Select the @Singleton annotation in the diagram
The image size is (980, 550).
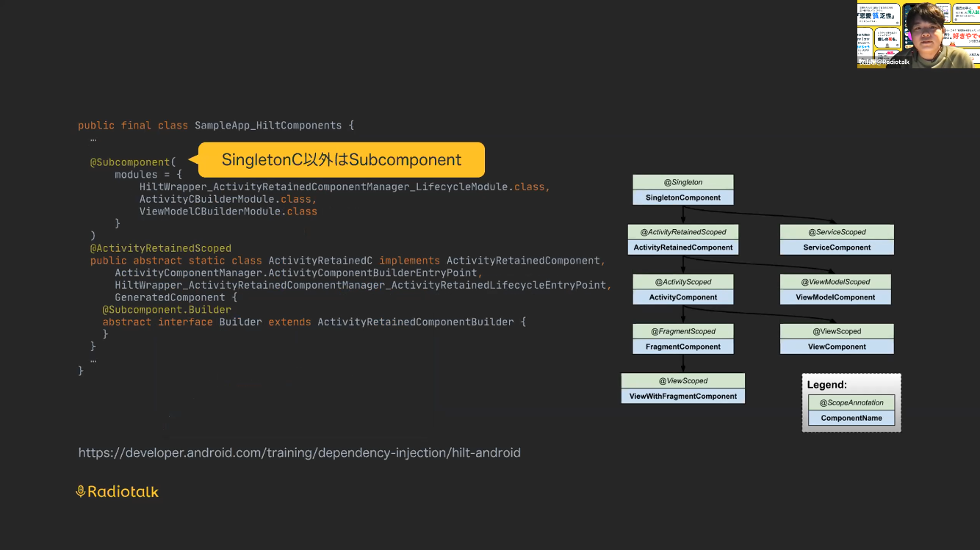point(683,182)
